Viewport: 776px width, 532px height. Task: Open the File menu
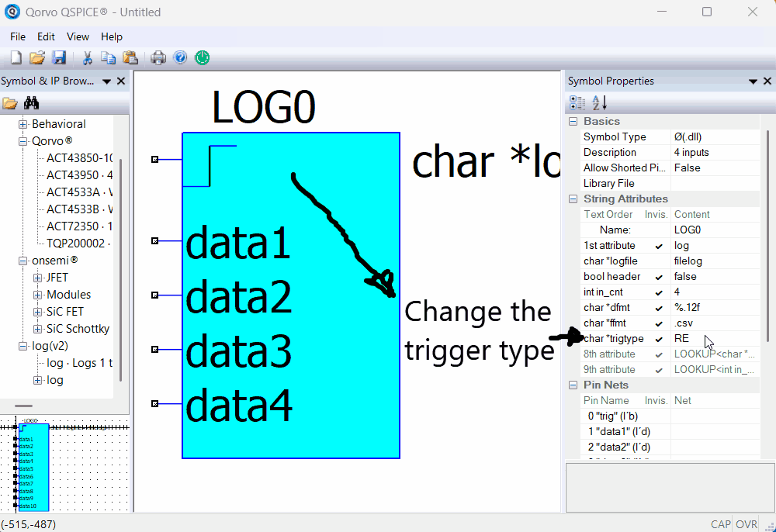coord(18,36)
